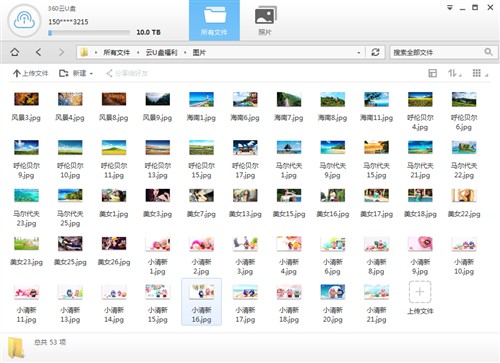Click the 上传文件 toolbar button
This screenshot has height=363, width=500.
click(30, 73)
